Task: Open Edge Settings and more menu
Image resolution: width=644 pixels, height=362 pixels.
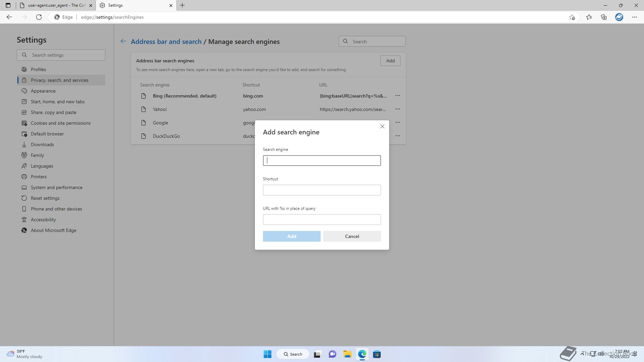Action: [635, 17]
